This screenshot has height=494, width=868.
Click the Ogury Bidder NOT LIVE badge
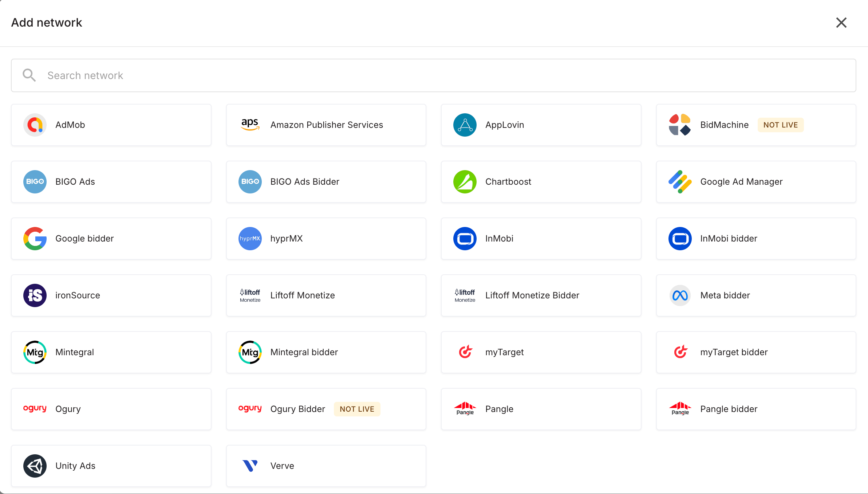(357, 409)
